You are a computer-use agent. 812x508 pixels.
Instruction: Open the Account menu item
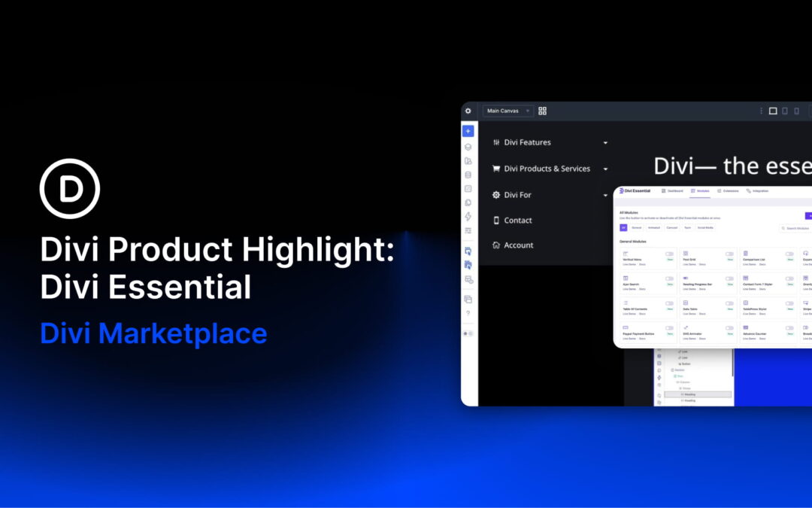point(518,245)
